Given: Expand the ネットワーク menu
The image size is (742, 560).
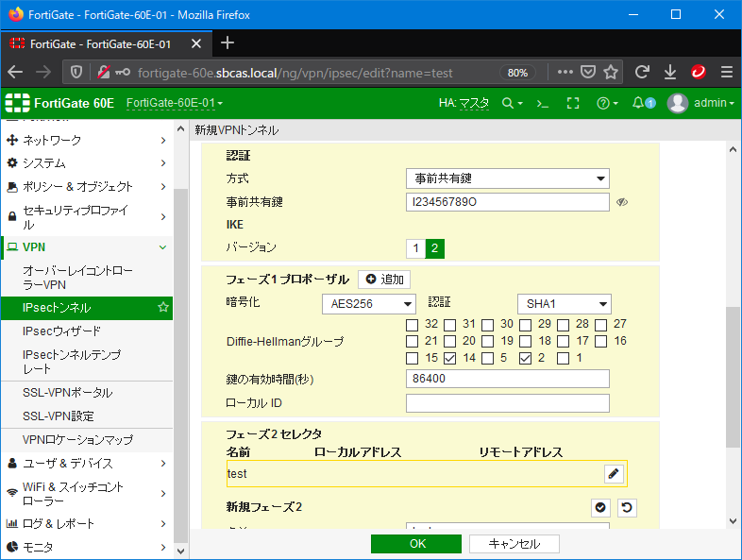Looking at the screenshot, I should (87, 140).
